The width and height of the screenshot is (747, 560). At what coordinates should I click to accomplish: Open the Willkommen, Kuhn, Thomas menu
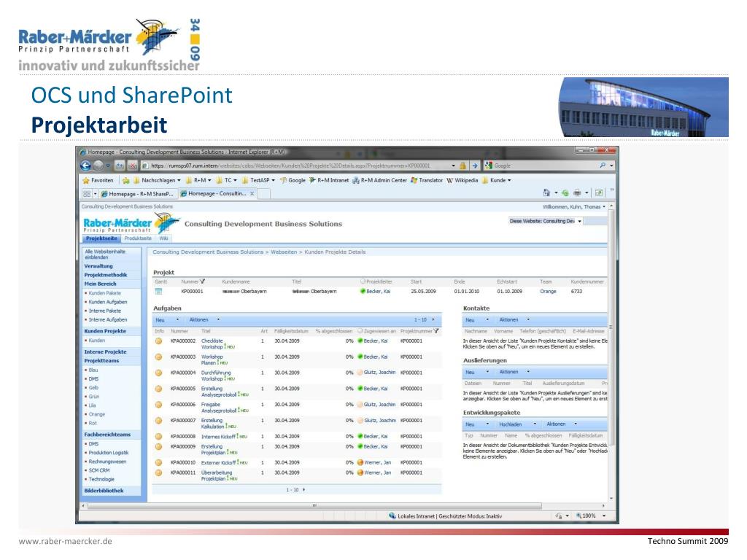point(574,206)
